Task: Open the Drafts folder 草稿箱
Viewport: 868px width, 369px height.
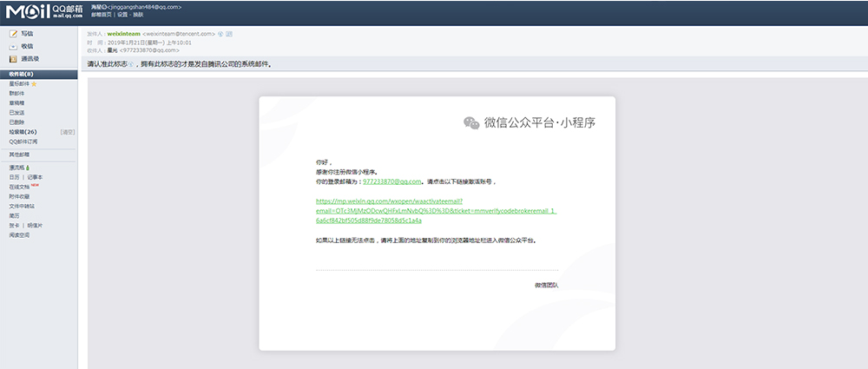Action: click(x=17, y=103)
